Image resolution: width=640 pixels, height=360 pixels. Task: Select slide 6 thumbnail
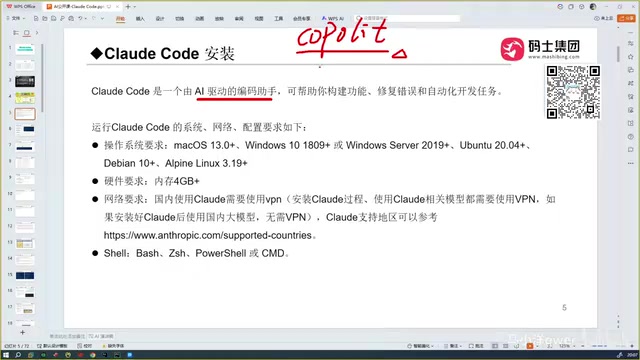(25, 130)
